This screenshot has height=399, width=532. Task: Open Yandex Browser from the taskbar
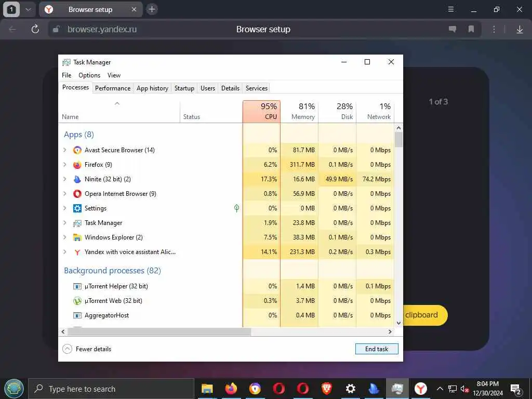tap(421, 389)
